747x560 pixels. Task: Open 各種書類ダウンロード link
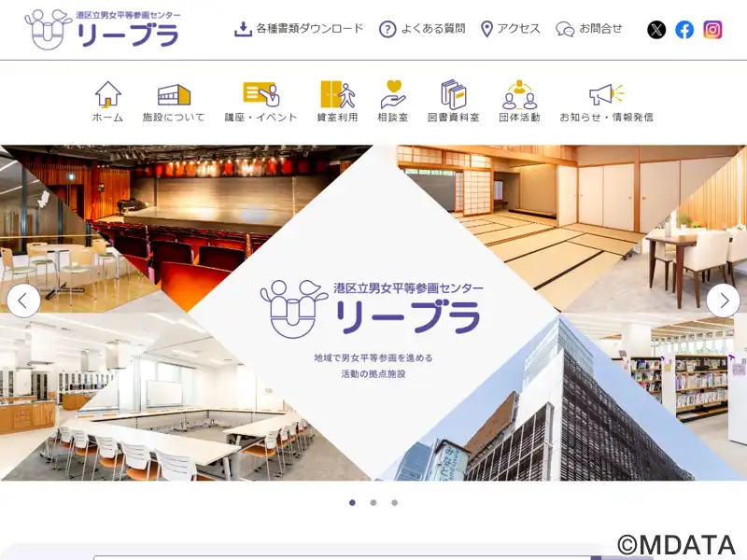(299, 29)
